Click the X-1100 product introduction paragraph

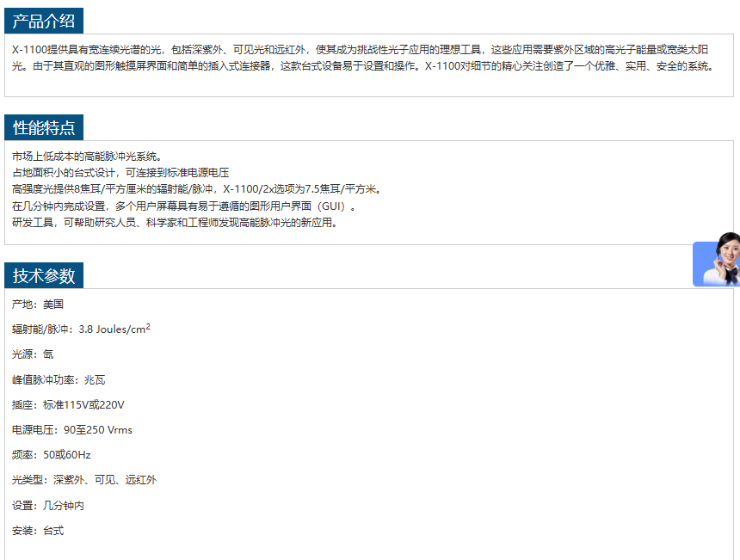click(368, 58)
